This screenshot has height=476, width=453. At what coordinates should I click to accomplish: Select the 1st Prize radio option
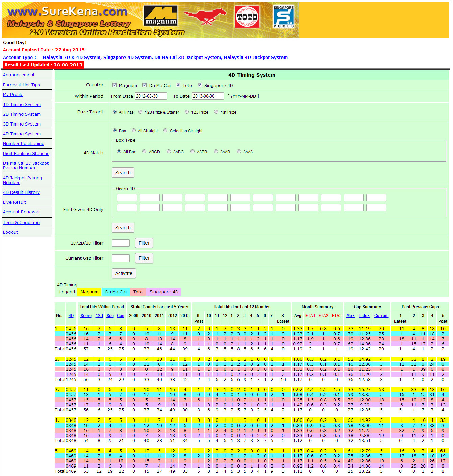216,112
